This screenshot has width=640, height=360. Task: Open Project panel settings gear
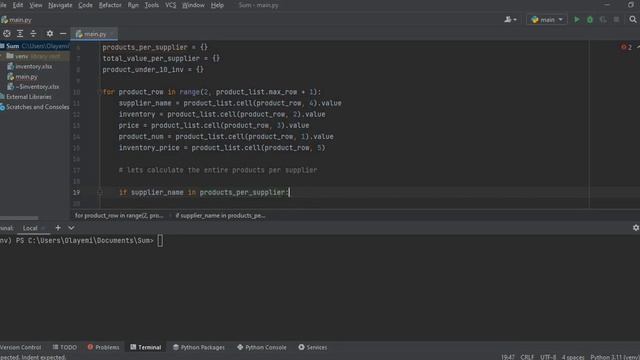click(49, 34)
